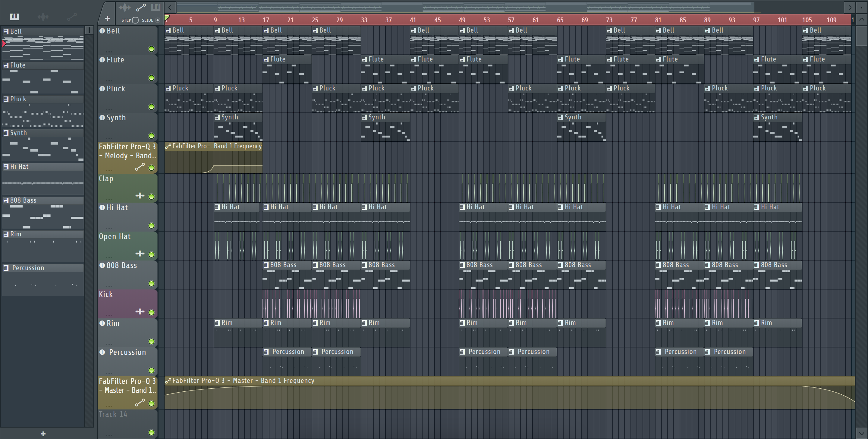Image resolution: width=868 pixels, height=439 pixels.
Task: Click the green playhead marker at bar 1
Action: pos(167,17)
